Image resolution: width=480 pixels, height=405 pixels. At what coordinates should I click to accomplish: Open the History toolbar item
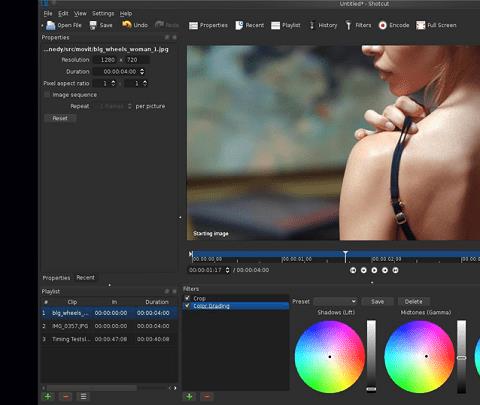(323, 25)
